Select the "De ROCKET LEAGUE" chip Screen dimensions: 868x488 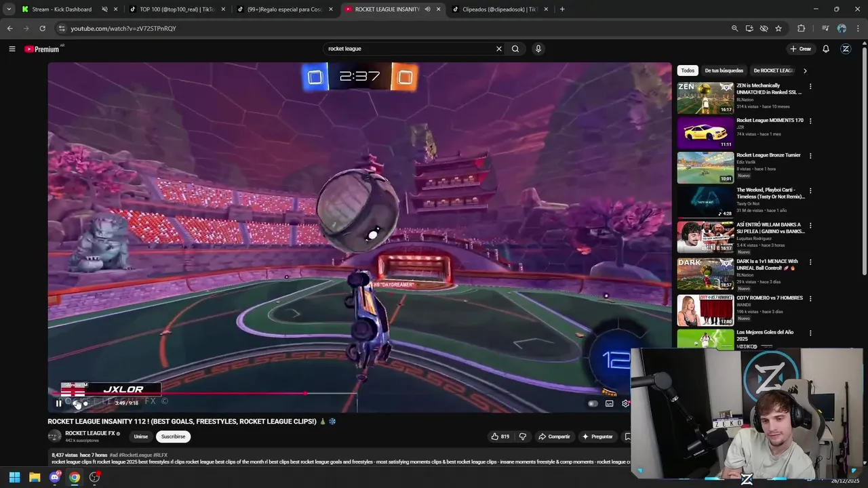pyautogui.click(x=774, y=70)
